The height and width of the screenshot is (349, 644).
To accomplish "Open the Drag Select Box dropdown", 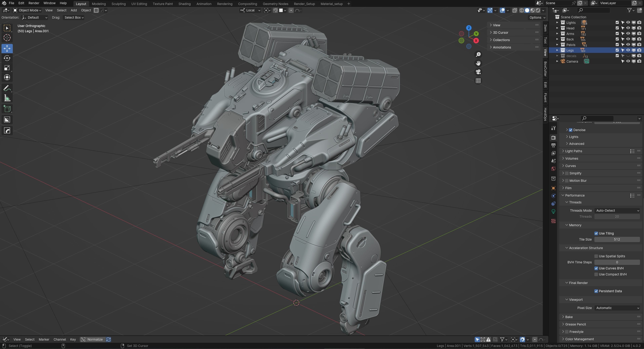I will (74, 17).
